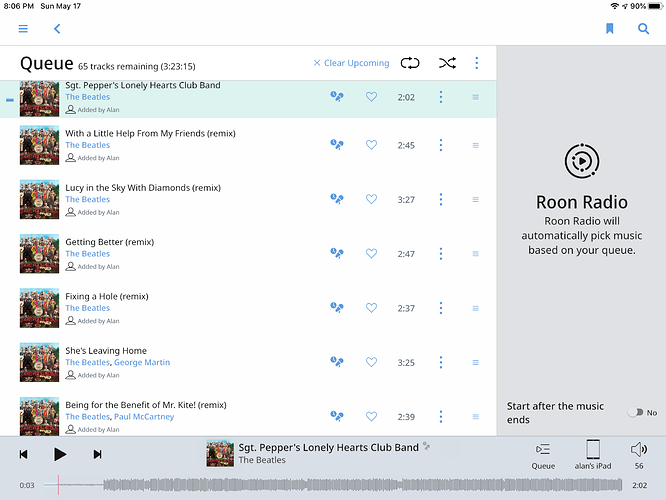Image resolution: width=666 pixels, height=500 pixels.
Task: Click album cover for Getting Better row
Action: point(40,254)
